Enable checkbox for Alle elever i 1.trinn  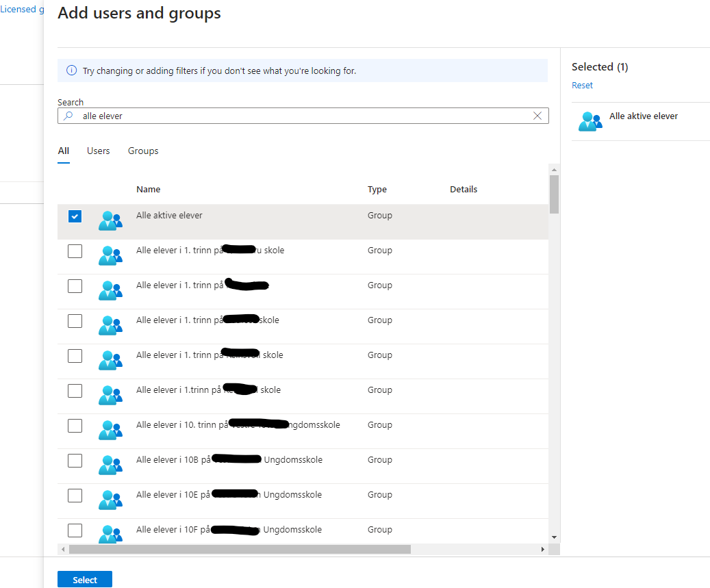pyautogui.click(x=75, y=391)
